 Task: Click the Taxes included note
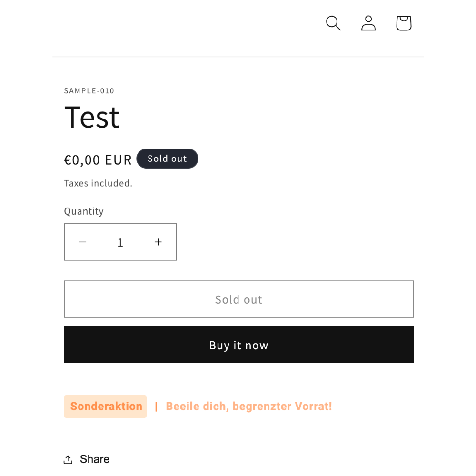[x=98, y=183]
